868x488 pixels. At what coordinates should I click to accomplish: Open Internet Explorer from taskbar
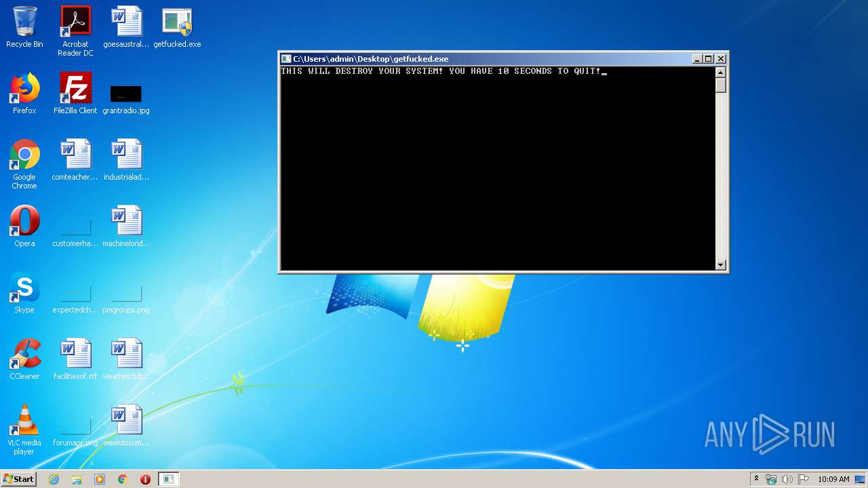click(x=54, y=479)
